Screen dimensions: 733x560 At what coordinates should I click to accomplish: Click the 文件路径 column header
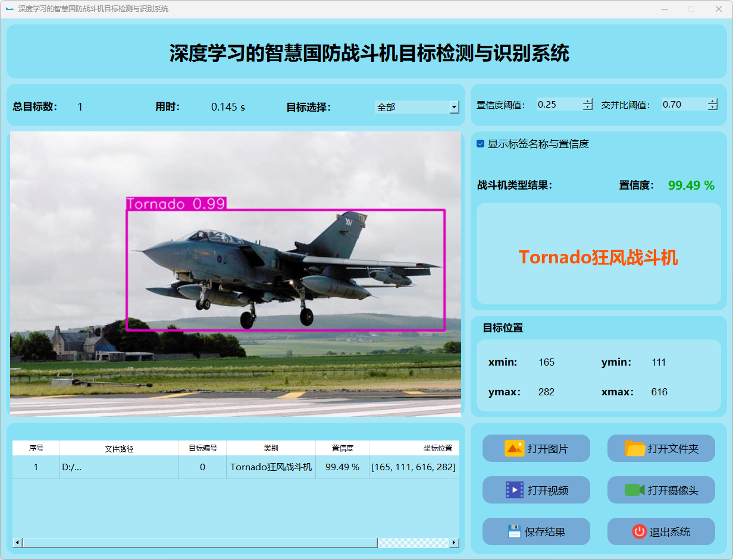click(x=119, y=448)
